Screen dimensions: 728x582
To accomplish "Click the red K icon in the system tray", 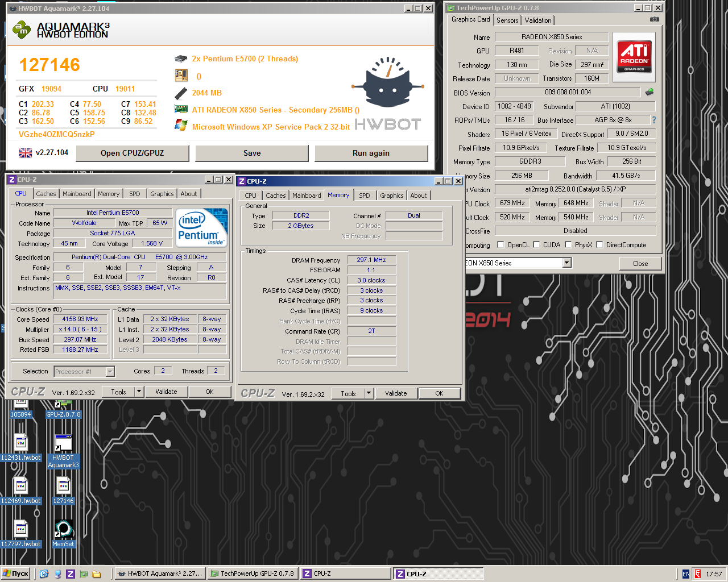I will 697,573.
